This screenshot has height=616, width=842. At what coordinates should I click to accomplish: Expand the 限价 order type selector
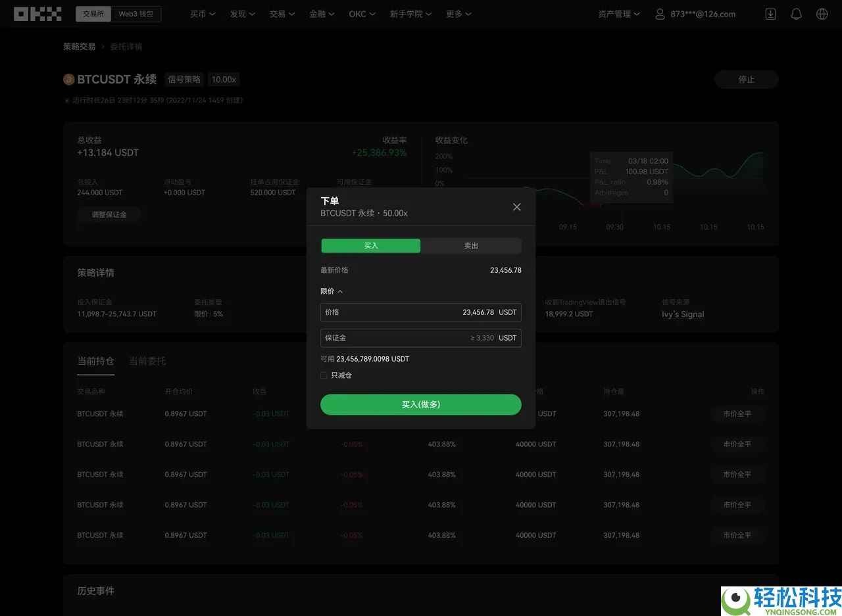coord(332,291)
